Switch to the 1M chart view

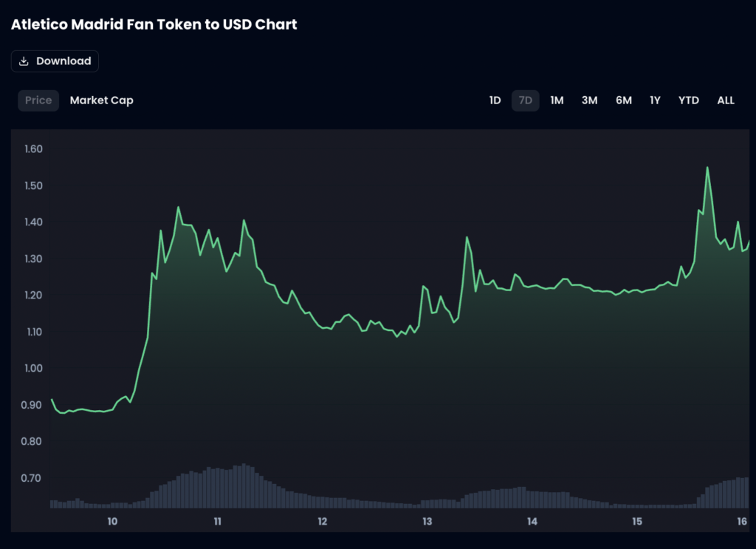556,100
